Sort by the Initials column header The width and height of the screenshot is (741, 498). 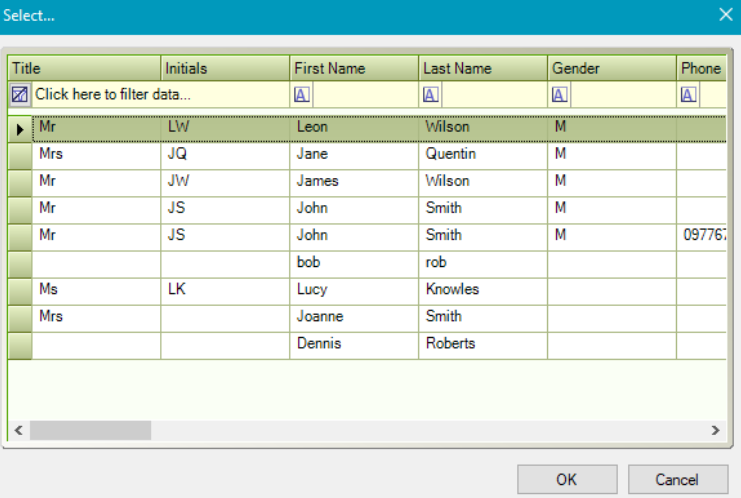click(x=225, y=69)
